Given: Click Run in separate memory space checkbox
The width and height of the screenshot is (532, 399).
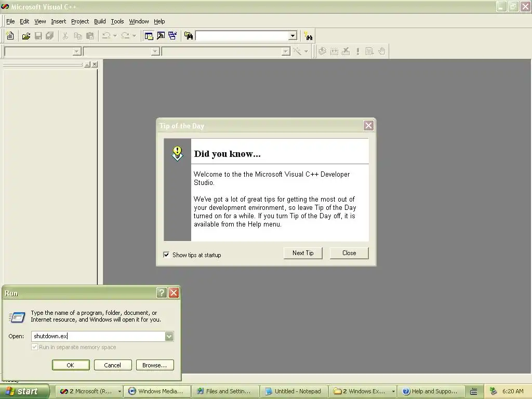Looking at the screenshot, I should click(x=34, y=347).
